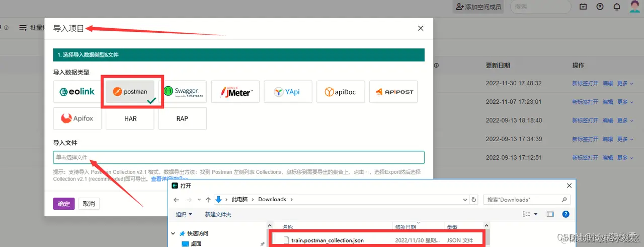The height and width of the screenshot is (247, 644).
Task: Open 新标签打开 for 2022-11-07 17:23:01 row
Action: coord(585,102)
